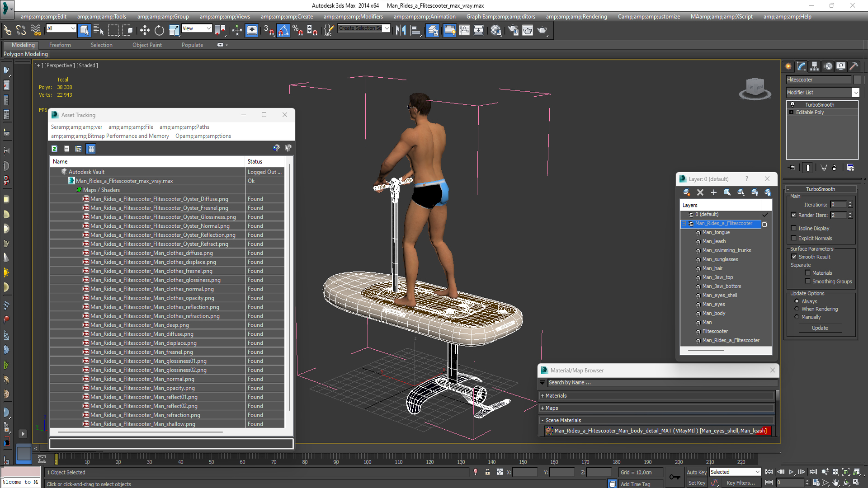The image size is (868, 488).
Task: Click the Play Animation button
Action: click(791, 472)
